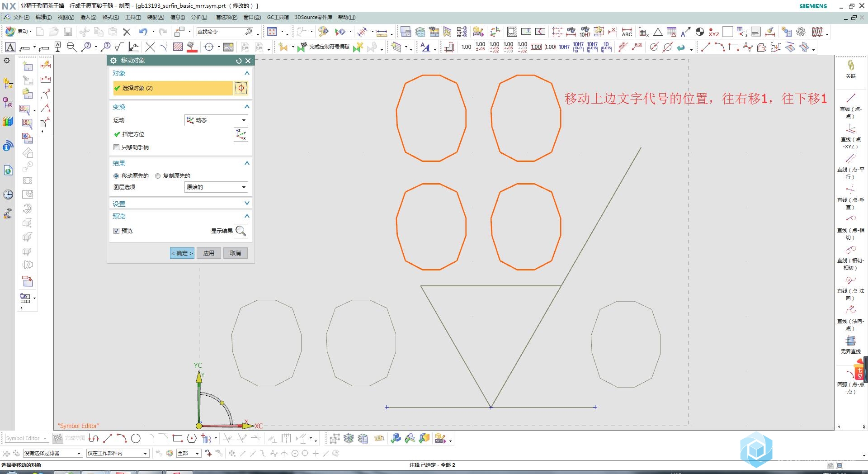Screen dimensions: 868x474
Task: Select the line sketch tool in top toolbar
Action: (705, 47)
